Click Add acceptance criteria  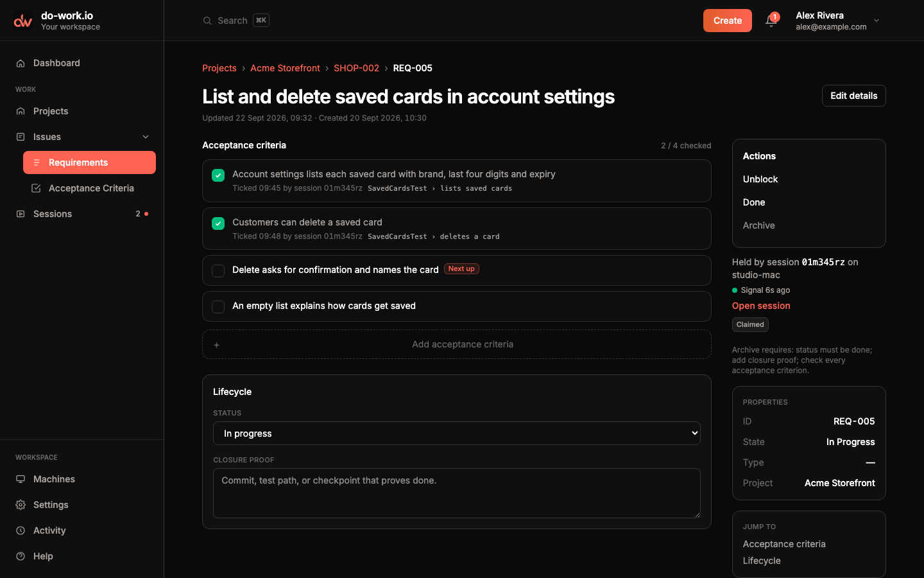click(x=457, y=344)
